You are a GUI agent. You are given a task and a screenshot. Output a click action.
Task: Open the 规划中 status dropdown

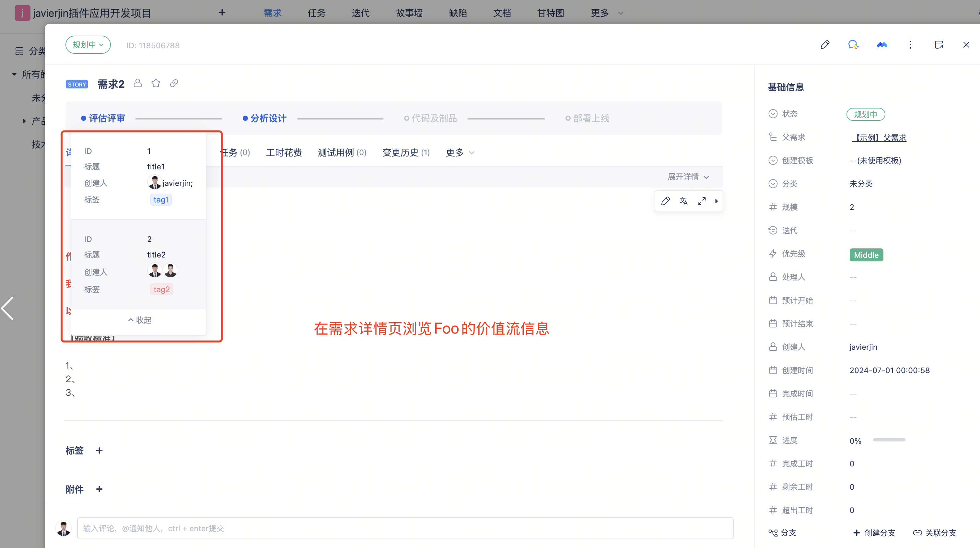pos(88,45)
